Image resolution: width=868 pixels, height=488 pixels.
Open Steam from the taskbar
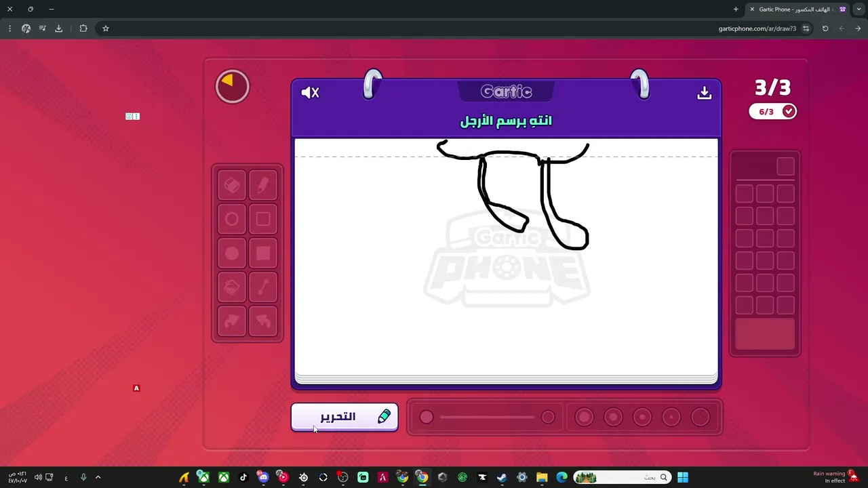[x=502, y=477]
